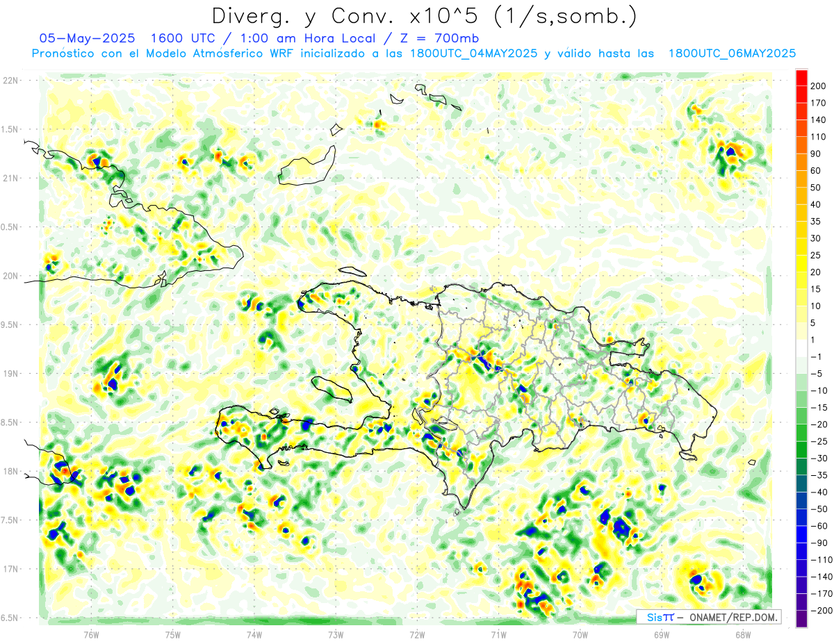The image size is (834, 644).
Task: Click the 22N latitude label
Action: pyautogui.click(x=10, y=81)
